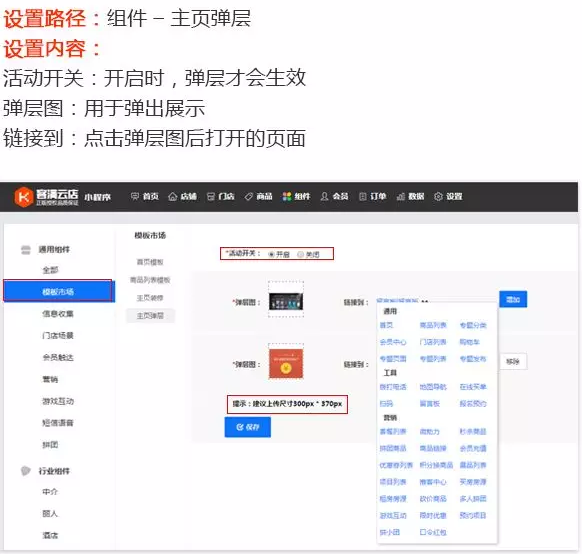Switch to the 商品列表模板 sub-tab
Viewport: 582px width, 554px height.
(150, 280)
